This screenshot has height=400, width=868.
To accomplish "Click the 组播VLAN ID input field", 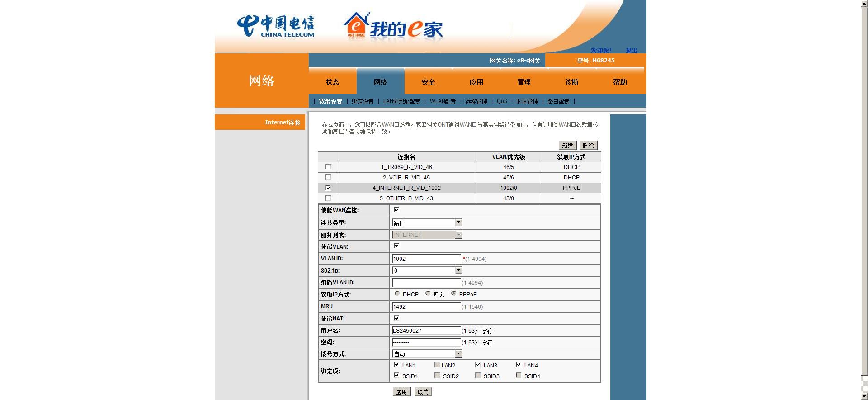I will point(426,282).
